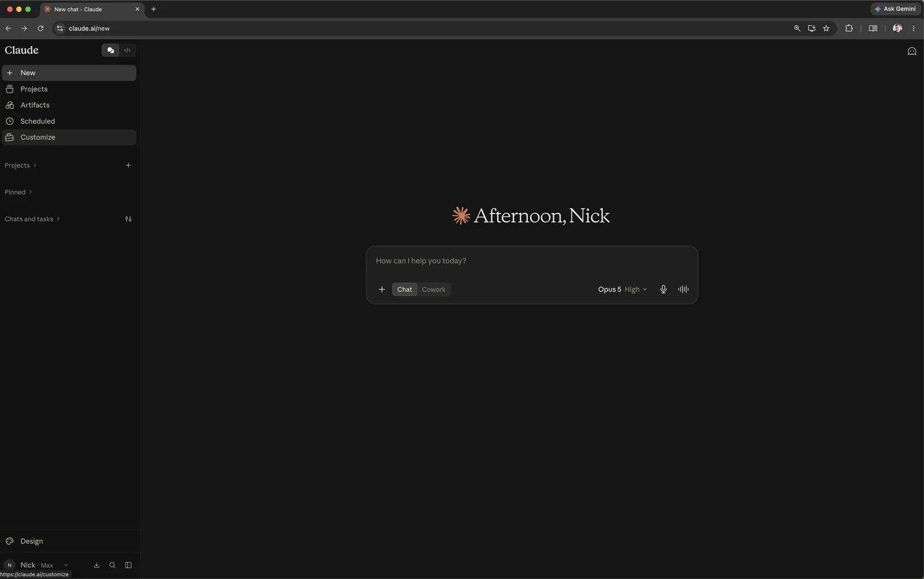Click the Ask Gemini button

(895, 9)
